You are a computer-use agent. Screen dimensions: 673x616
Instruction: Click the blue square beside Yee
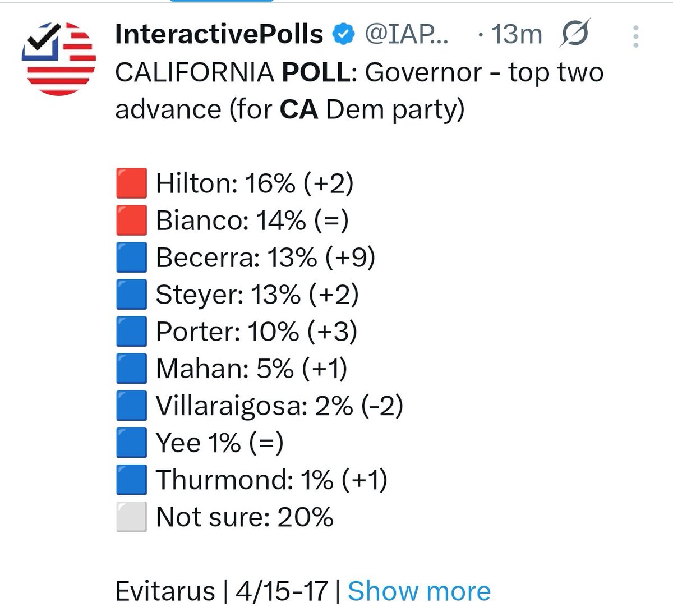[132, 443]
